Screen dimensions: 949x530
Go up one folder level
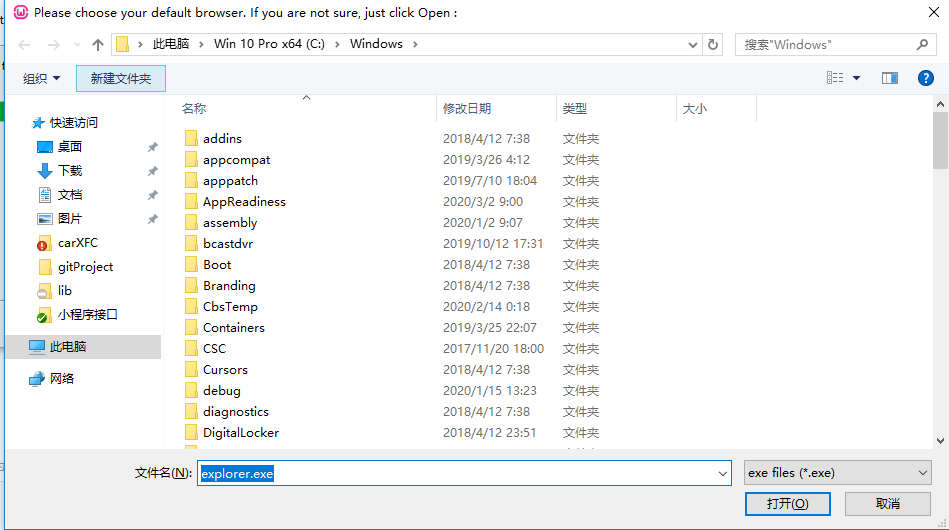pos(97,45)
